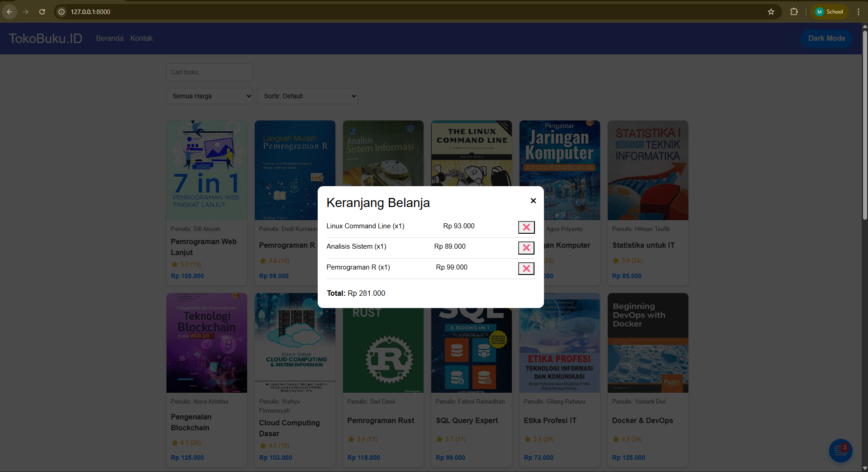Click the Rp 93.000 cart price
The image size is (868, 472).
459,226
